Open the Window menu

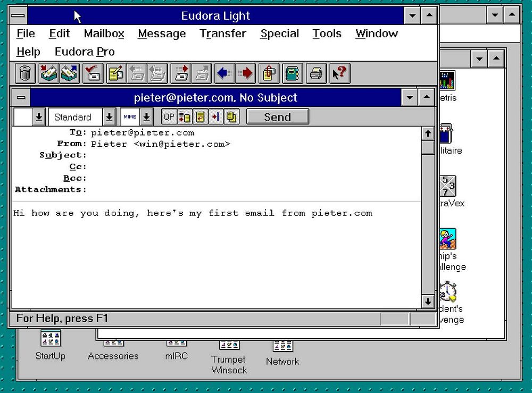tap(377, 34)
